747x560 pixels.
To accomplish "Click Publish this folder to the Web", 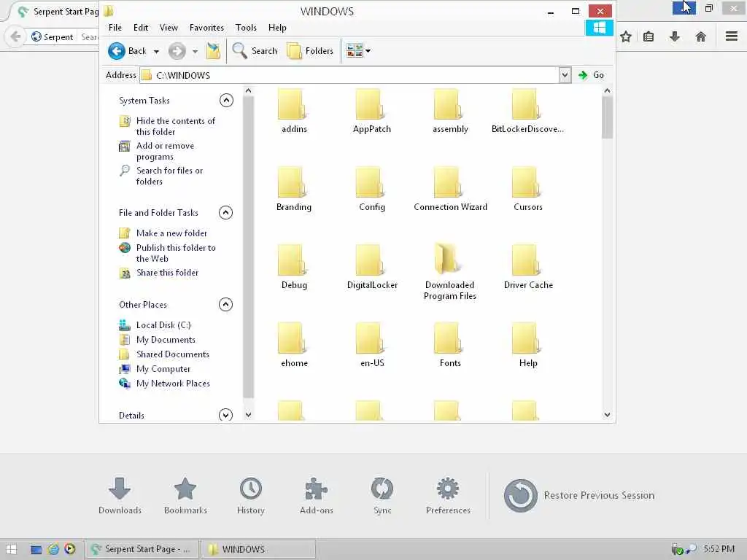I will (176, 253).
